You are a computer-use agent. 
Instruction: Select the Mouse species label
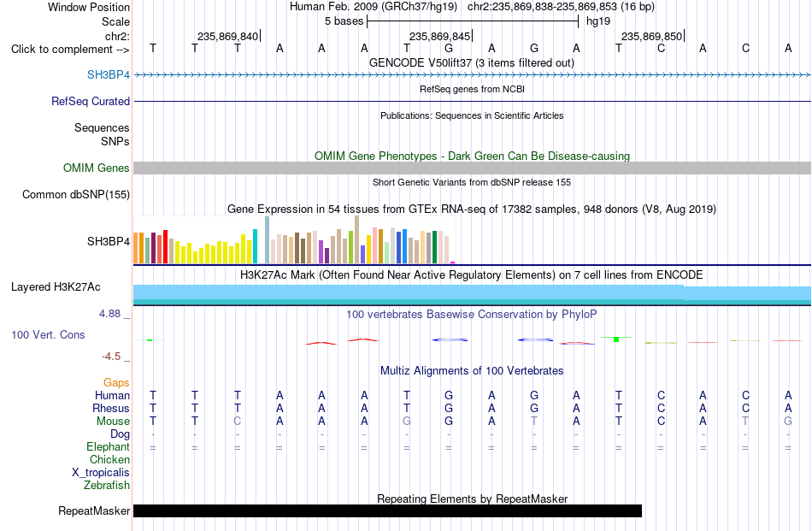pos(113,422)
